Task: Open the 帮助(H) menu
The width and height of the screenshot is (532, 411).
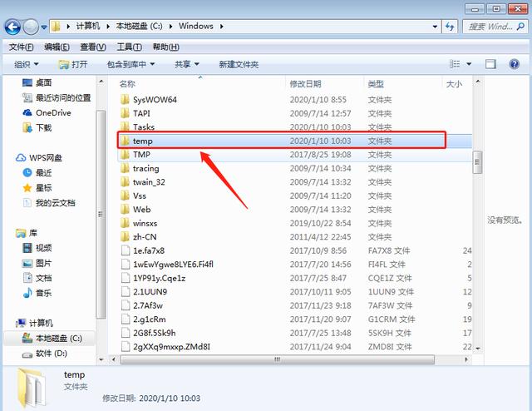Action: tap(166, 47)
